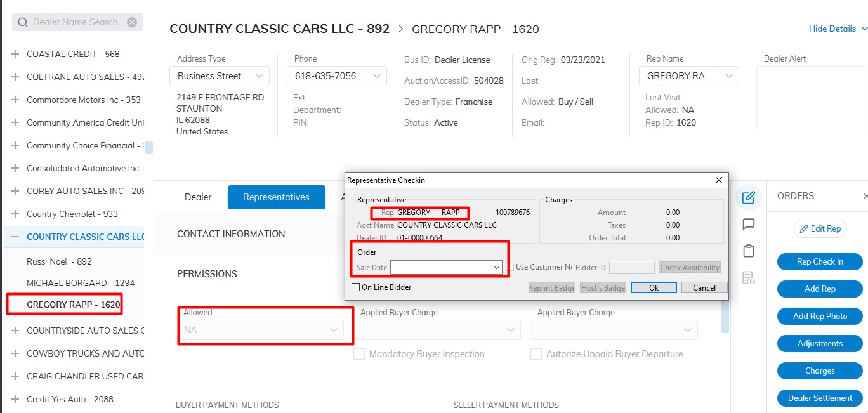Expand the Address Type dropdown
The height and width of the screenshot is (413, 868).
[x=259, y=76]
